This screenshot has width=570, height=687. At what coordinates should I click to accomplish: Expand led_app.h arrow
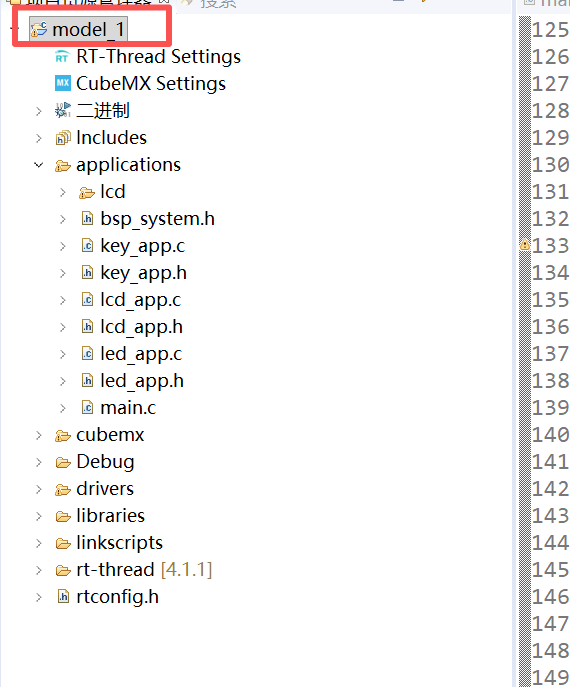tap(63, 381)
